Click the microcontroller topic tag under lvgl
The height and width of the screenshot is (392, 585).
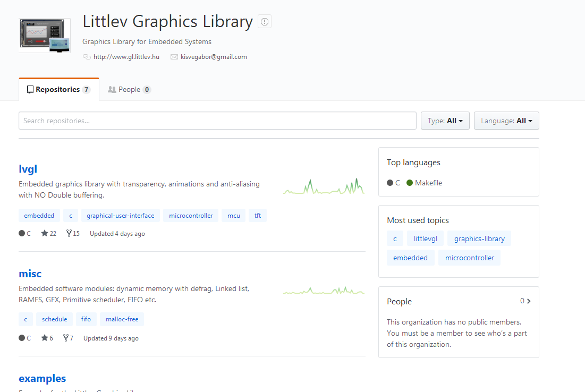191,216
